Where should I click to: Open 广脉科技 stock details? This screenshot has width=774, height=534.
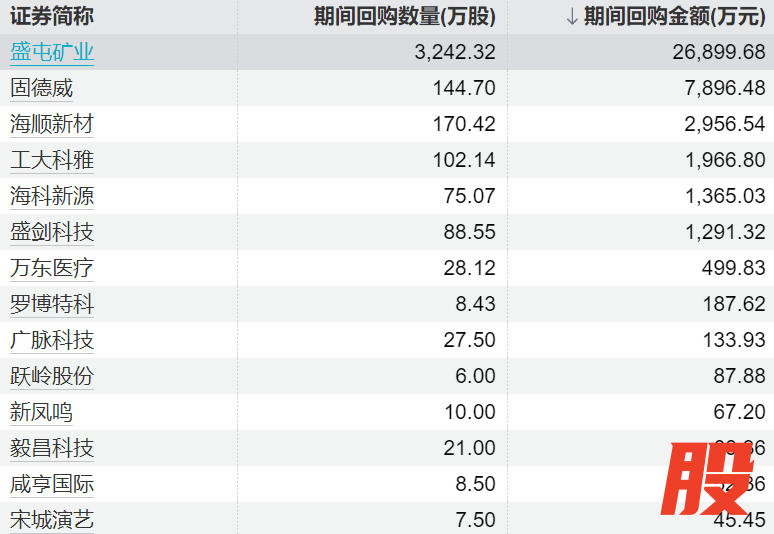tap(52, 340)
